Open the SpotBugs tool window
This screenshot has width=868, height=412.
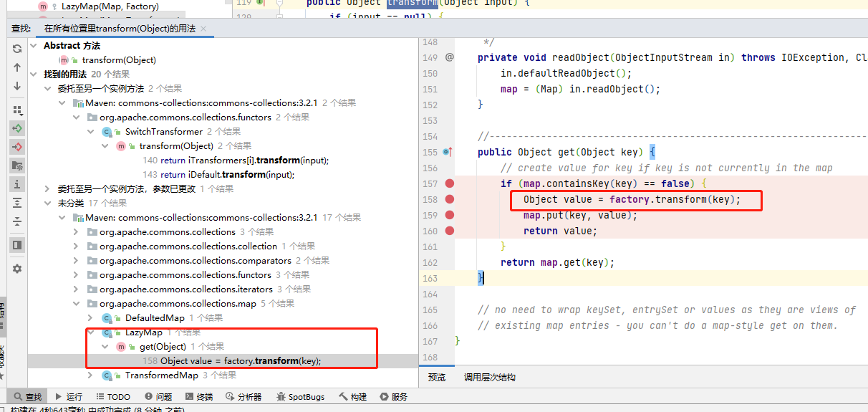click(299, 397)
